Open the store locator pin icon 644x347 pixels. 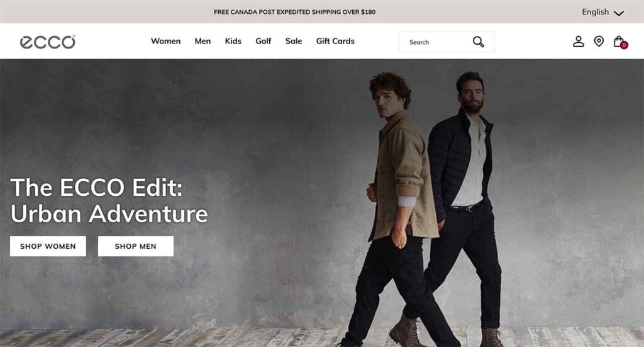(599, 41)
